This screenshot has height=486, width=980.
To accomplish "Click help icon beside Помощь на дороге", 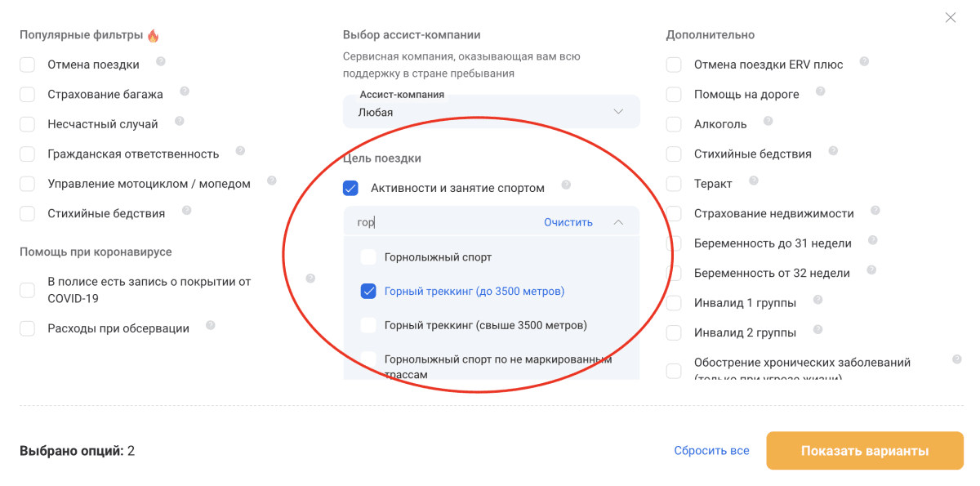I will (x=820, y=91).
